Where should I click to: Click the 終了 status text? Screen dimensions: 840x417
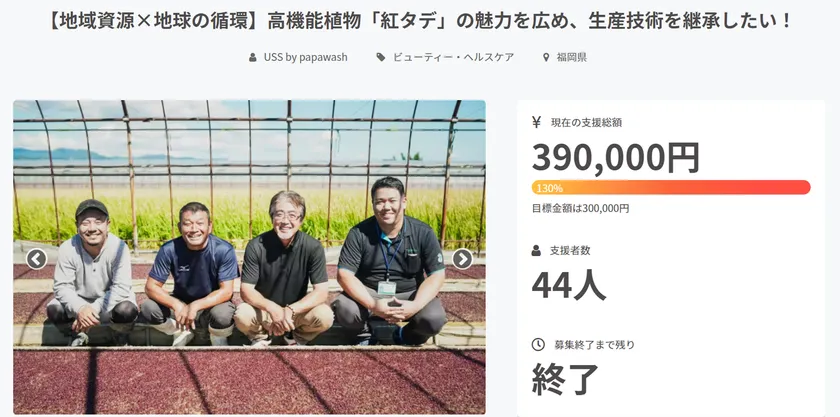[x=565, y=379]
